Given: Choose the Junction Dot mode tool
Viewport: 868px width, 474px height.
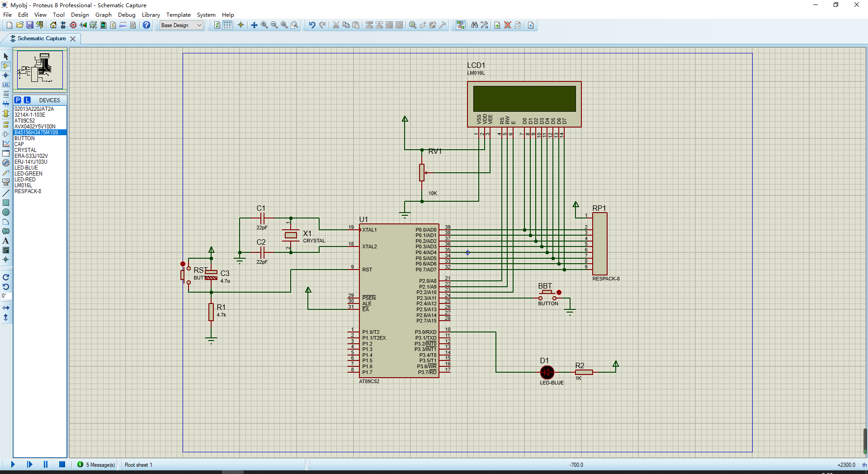Looking at the screenshot, I should click(x=6, y=76).
